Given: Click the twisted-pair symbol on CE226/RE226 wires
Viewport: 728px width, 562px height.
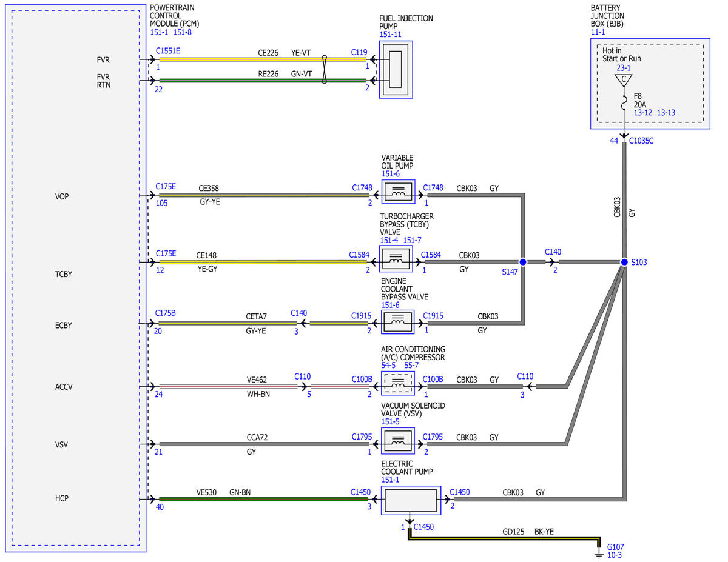Looking at the screenshot, I should [326, 70].
